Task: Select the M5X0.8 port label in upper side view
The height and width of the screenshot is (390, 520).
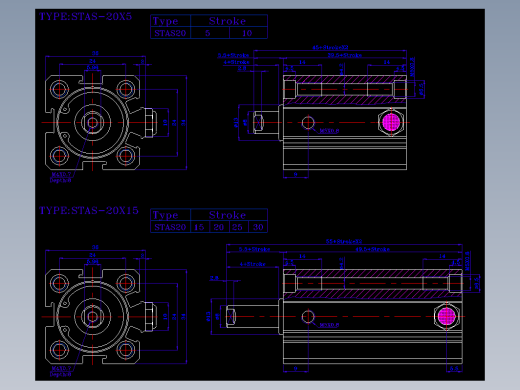Action: tap(329, 131)
